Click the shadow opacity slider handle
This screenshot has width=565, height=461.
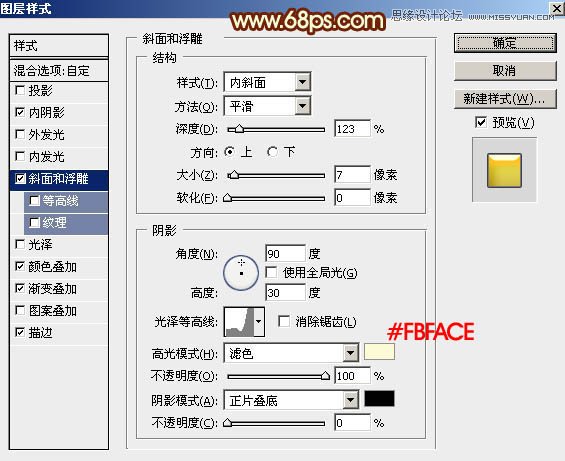(227, 422)
